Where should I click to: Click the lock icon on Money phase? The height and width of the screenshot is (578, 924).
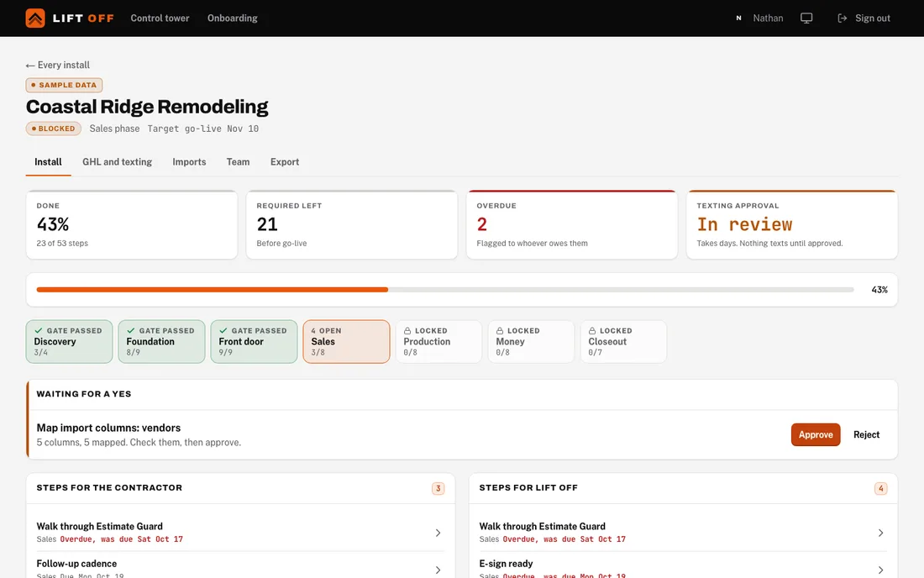tap(500, 330)
